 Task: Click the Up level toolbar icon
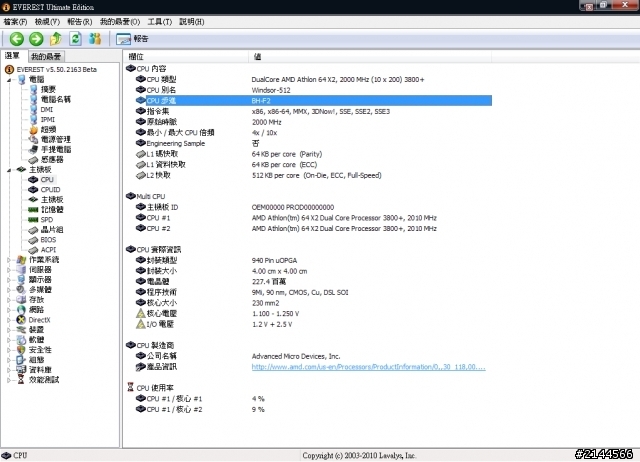point(56,39)
